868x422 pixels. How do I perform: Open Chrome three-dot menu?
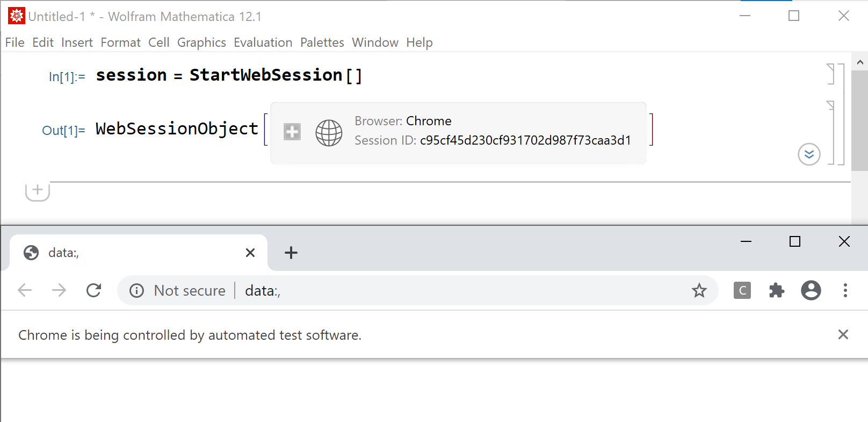[845, 291]
